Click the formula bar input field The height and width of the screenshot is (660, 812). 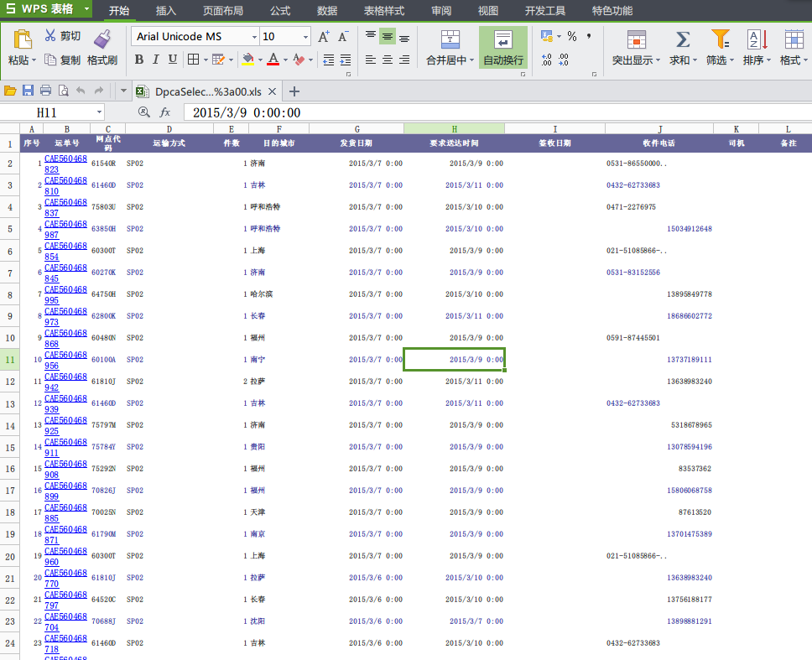pyautogui.click(x=497, y=112)
